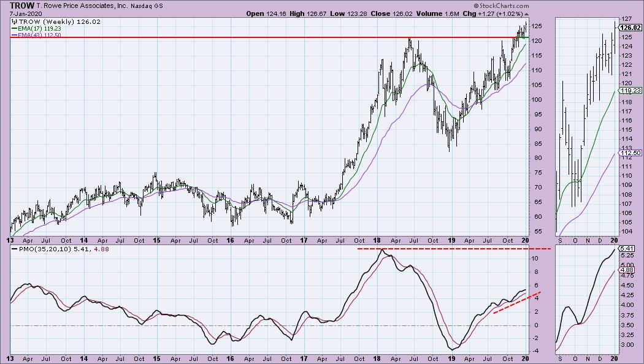Click the StockCharts.com copyright text

tap(501, 6)
